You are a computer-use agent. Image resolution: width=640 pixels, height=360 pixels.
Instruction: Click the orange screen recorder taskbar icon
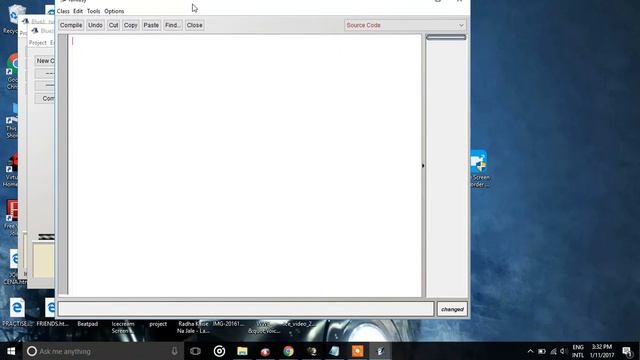[x=358, y=351]
